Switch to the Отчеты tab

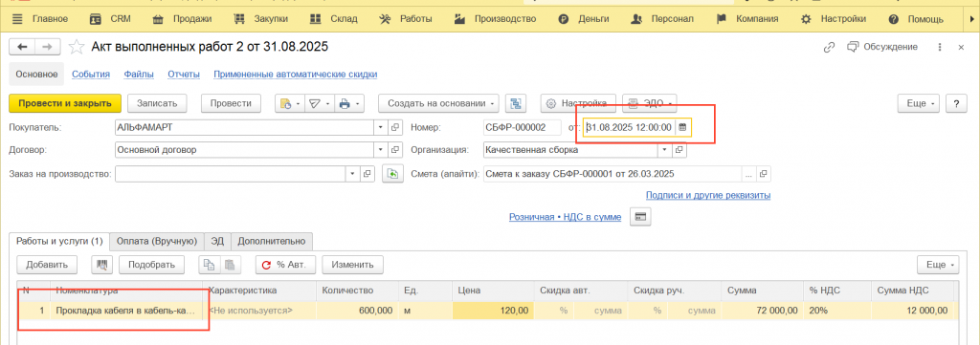point(184,75)
